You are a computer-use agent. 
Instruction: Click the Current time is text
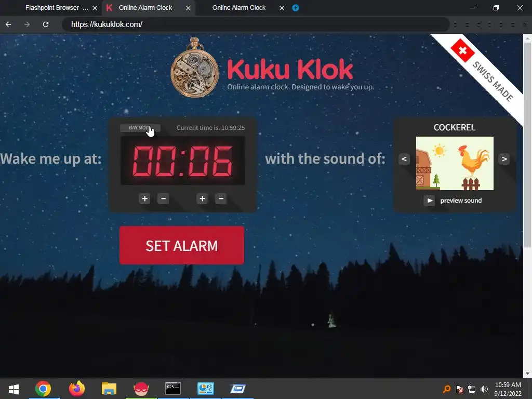(211, 128)
